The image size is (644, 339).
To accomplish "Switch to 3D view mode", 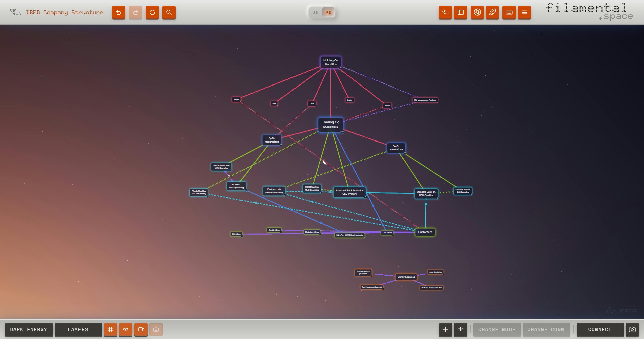I will click(315, 13).
